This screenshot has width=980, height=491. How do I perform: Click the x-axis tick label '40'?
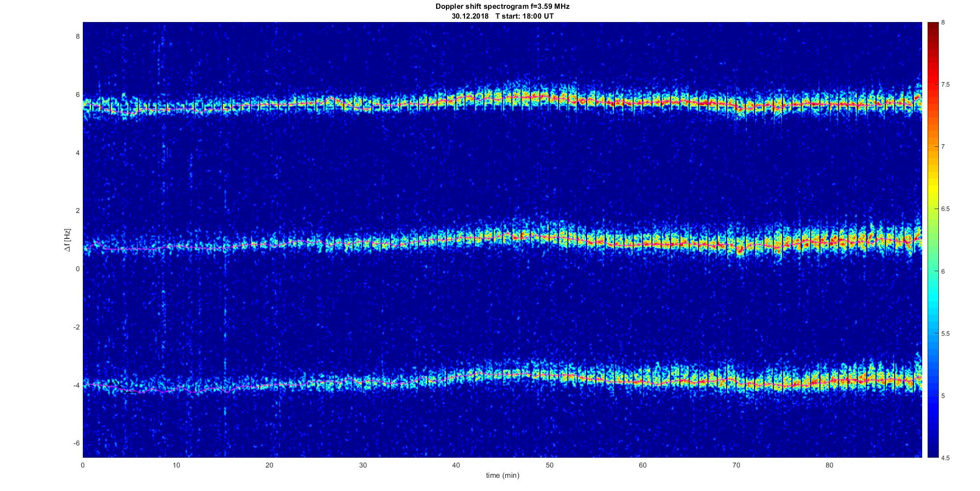pos(456,465)
